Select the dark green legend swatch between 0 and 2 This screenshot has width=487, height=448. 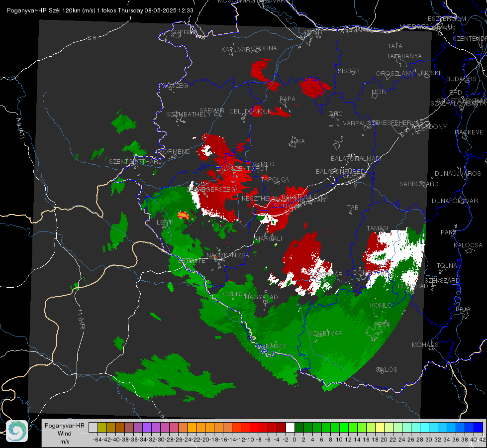(299, 428)
